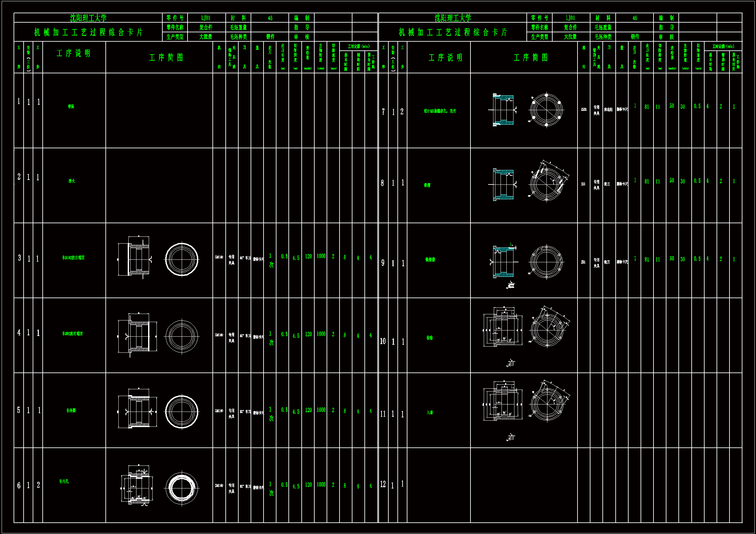Click the right card's 机械加工工艺过程综合卡片 title
Viewport: 756px width, 534px height.
(453, 32)
